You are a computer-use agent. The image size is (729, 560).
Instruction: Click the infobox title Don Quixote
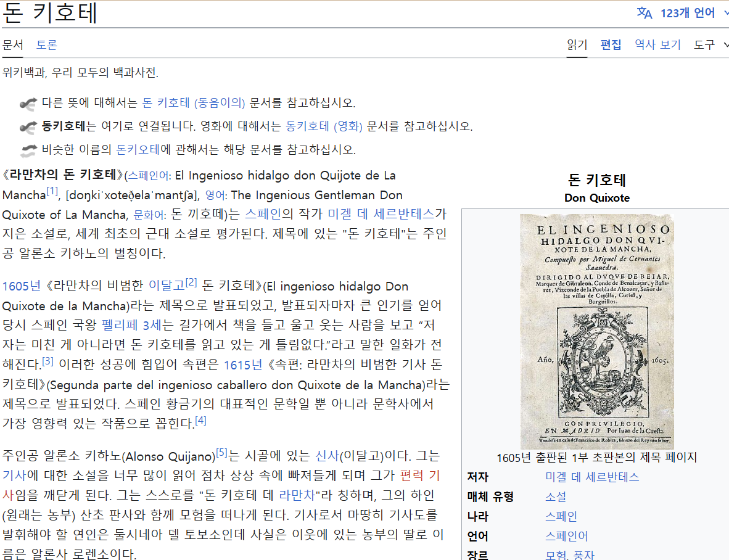[x=597, y=198]
